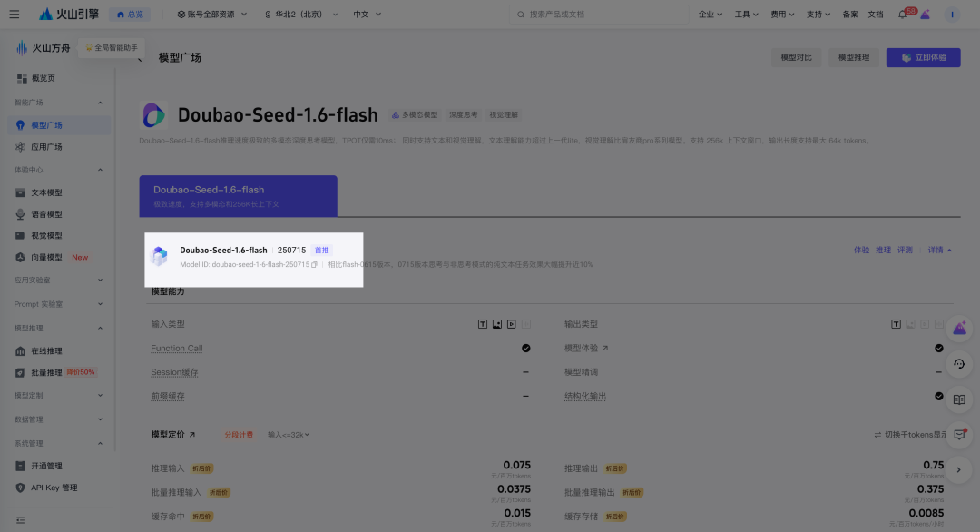Click the 火山引擎 logo
This screenshot has height=532, width=980.
point(69,14)
